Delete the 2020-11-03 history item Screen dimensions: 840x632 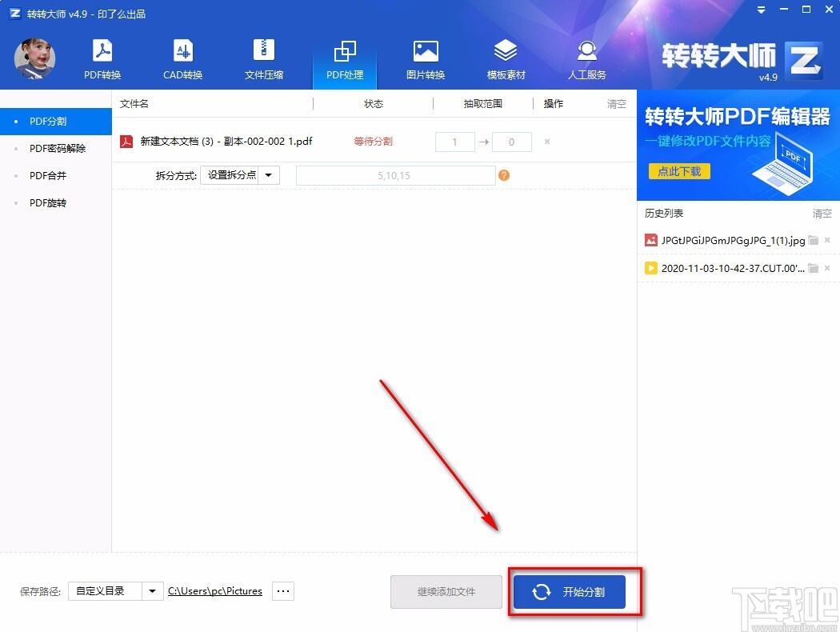[x=827, y=268]
